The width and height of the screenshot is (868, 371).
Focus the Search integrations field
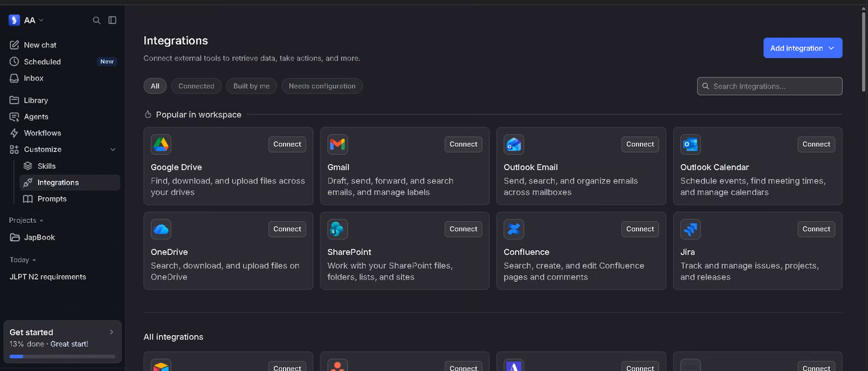point(769,86)
